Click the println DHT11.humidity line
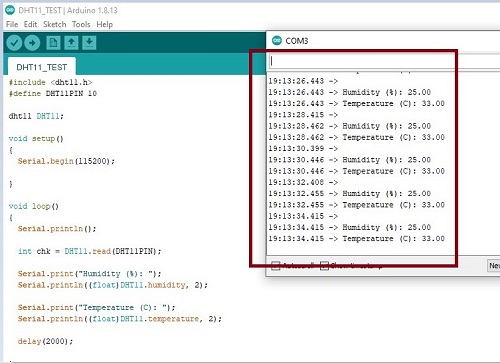 [x=113, y=285]
